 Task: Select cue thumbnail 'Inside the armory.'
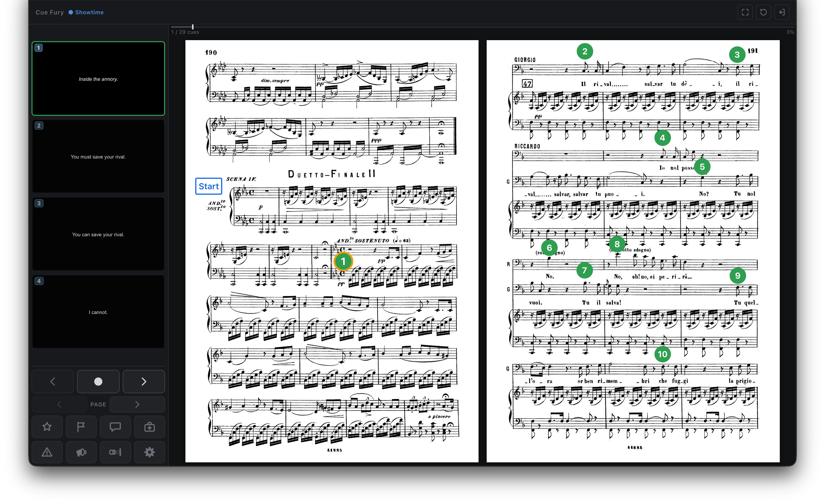98,79
